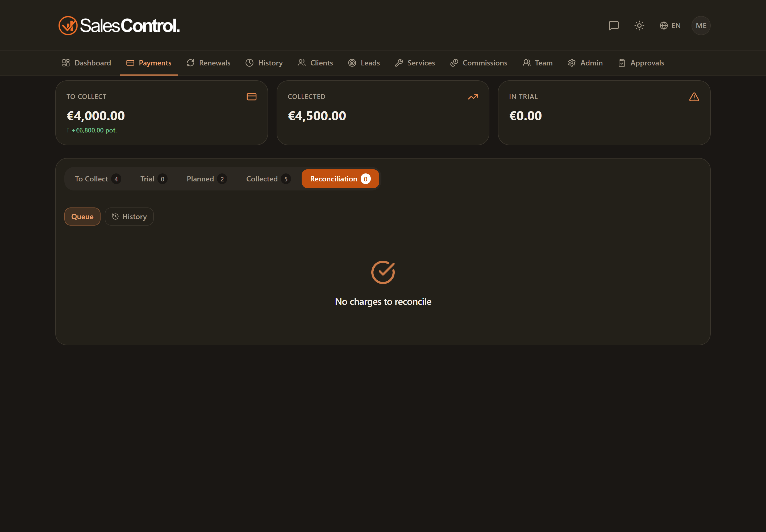The width and height of the screenshot is (766, 532).
Task: Switch to the Trial tab
Action: pos(154,179)
